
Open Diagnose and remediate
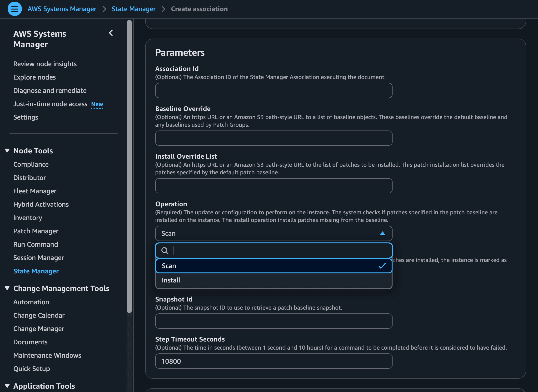click(50, 90)
